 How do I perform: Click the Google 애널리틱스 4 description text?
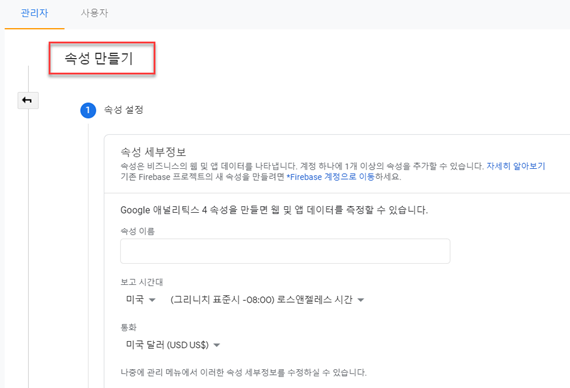(274, 210)
